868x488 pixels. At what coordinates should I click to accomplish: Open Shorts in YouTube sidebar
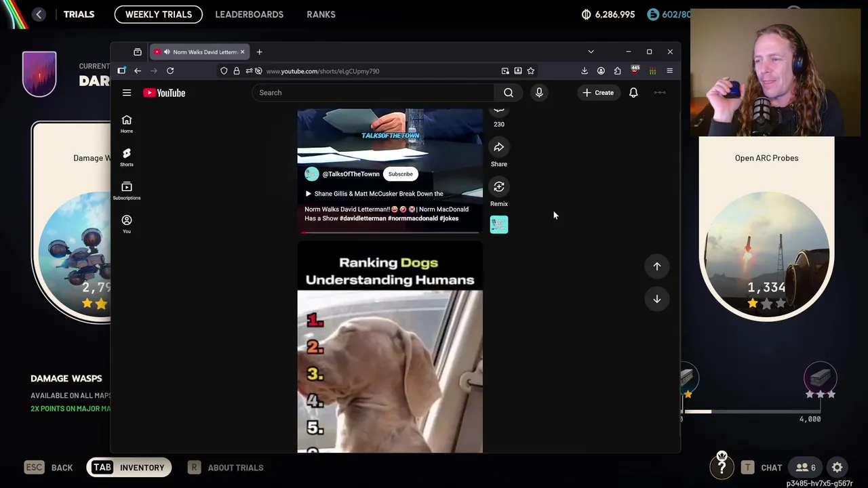point(127,157)
